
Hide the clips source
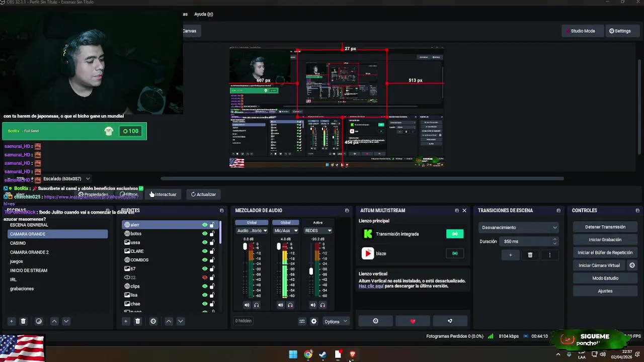pos(205,286)
